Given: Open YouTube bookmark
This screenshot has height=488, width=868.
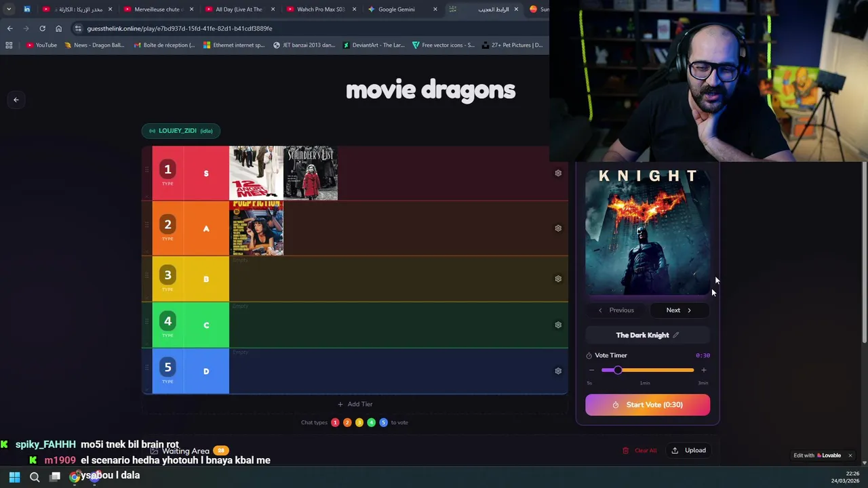Looking at the screenshot, I should tap(41, 45).
